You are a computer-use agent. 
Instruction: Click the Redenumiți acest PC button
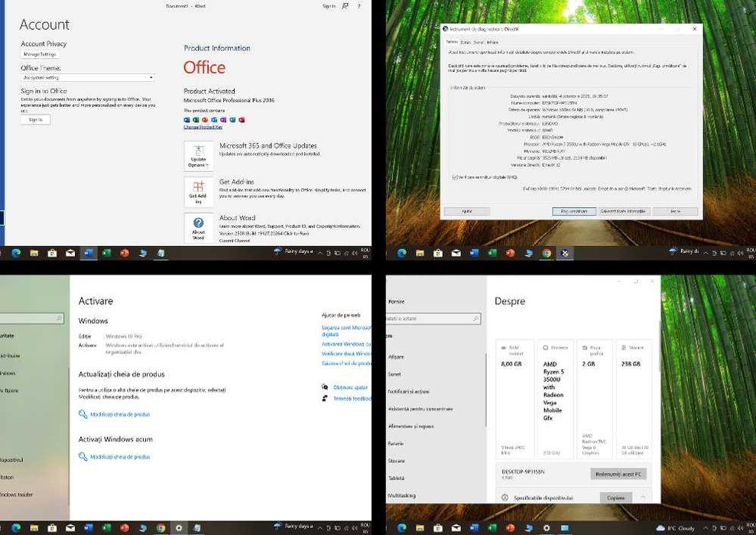click(x=618, y=475)
